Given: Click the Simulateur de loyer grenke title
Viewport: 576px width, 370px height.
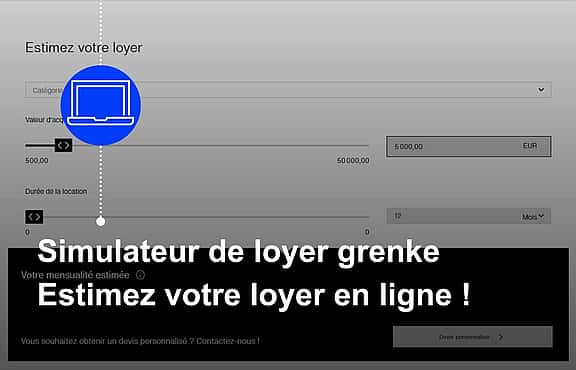Looking at the screenshot, I should (x=238, y=252).
